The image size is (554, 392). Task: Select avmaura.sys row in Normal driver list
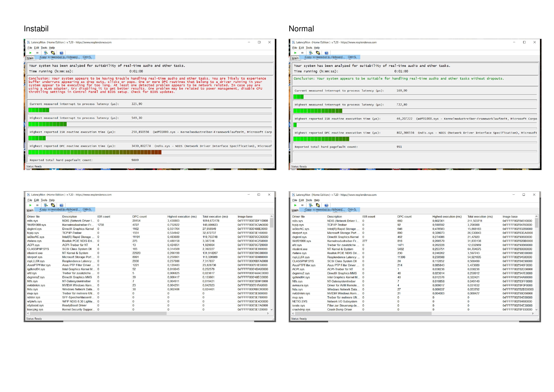[x=300, y=285]
